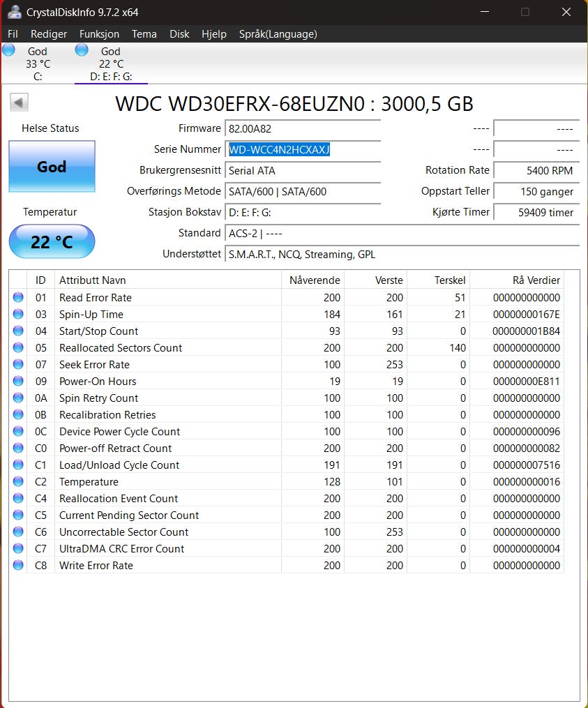Click current value 128 for Temperature row

332,482
